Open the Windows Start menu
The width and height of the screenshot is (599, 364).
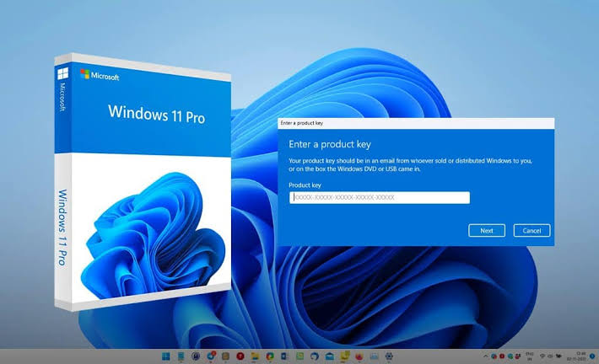(166, 356)
